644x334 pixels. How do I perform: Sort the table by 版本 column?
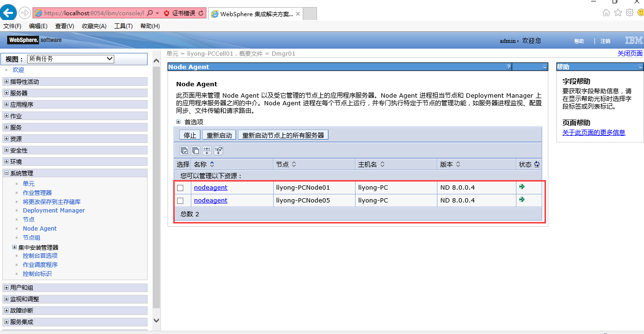pos(458,164)
